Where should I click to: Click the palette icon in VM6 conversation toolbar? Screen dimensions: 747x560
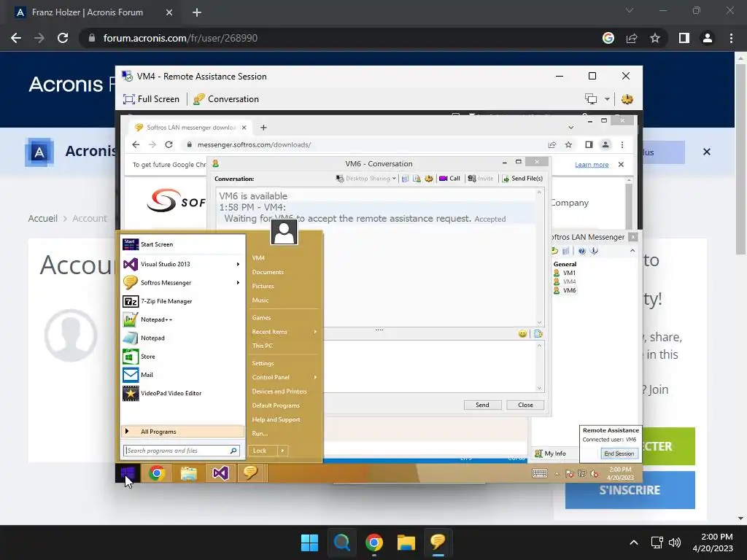(429, 179)
